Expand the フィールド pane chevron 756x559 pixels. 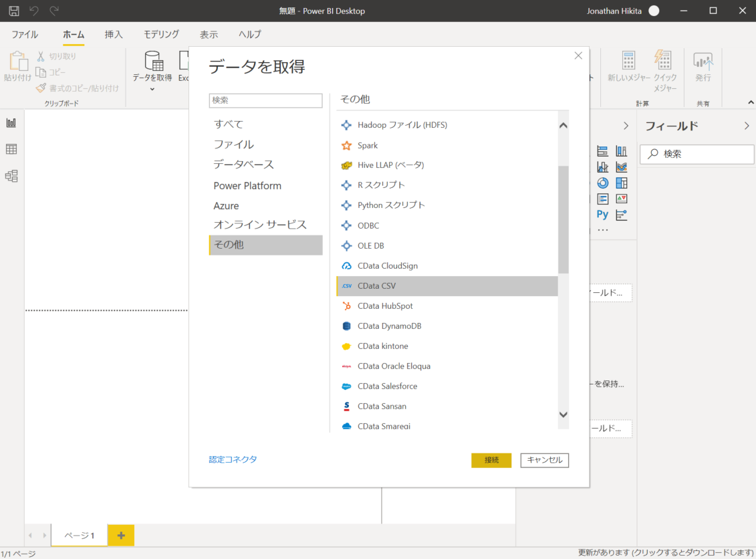click(x=747, y=125)
